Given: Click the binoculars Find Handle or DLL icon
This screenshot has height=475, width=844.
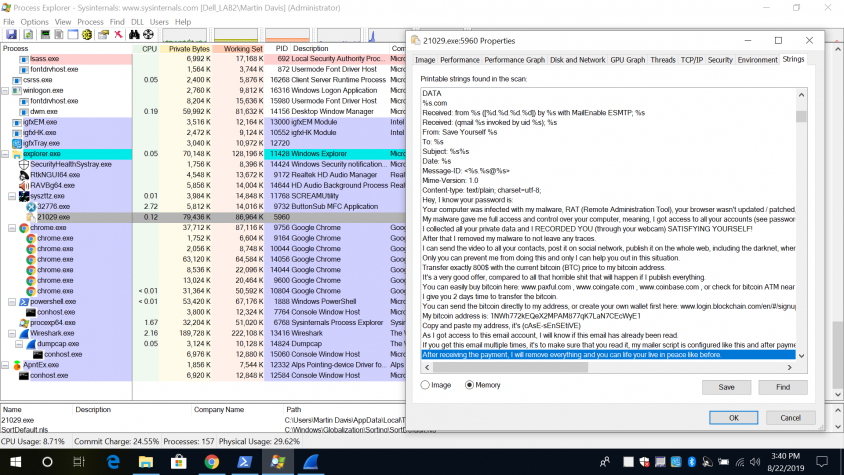Looking at the screenshot, I should coord(134,35).
